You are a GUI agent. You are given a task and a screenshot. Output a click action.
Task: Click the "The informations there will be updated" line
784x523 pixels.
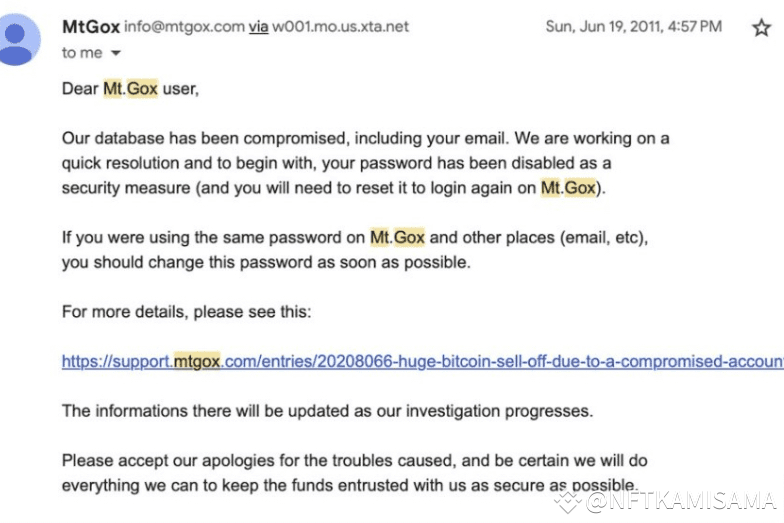[x=326, y=411]
